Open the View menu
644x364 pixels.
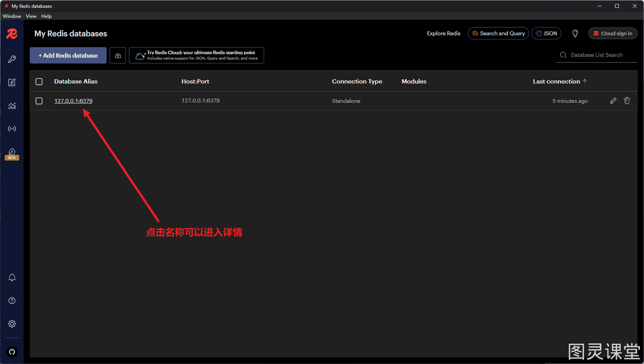click(x=31, y=16)
